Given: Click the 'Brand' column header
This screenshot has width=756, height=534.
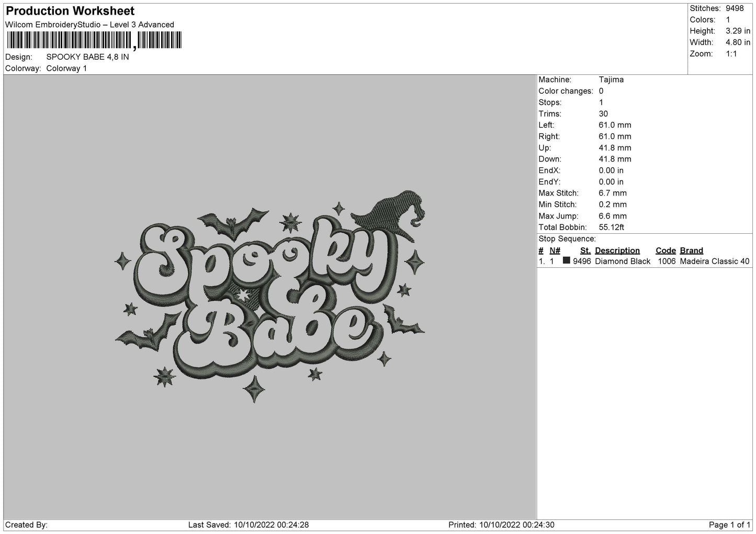Looking at the screenshot, I should (692, 251).
